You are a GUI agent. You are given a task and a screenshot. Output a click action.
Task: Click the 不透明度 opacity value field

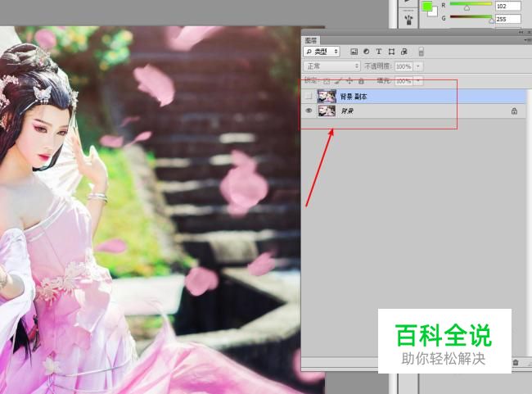[404, 66]
